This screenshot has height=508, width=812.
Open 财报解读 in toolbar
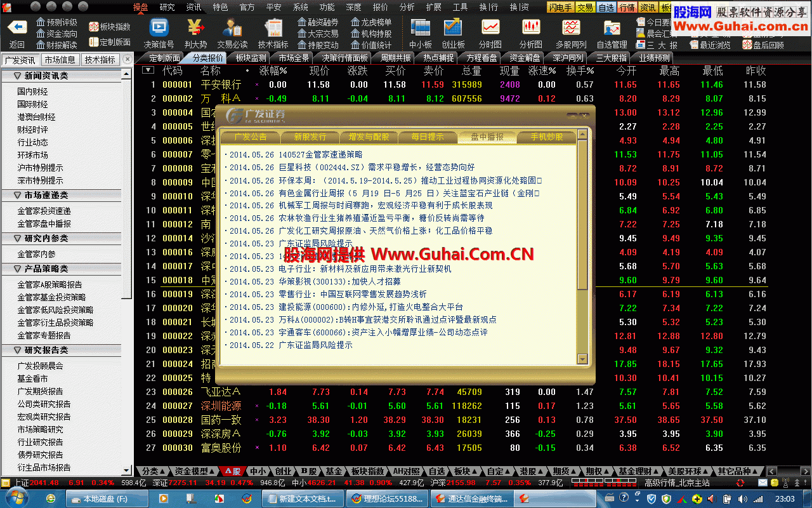pyautogui.click(x=56, y=45)
